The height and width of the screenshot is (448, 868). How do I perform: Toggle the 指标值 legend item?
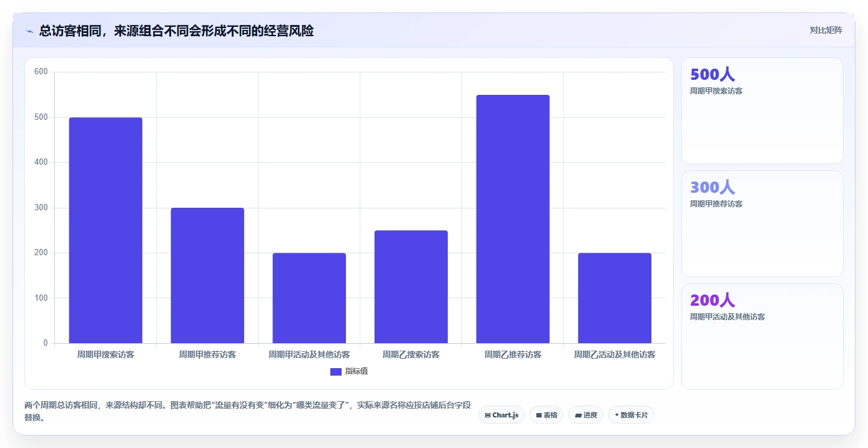[349, 371]
